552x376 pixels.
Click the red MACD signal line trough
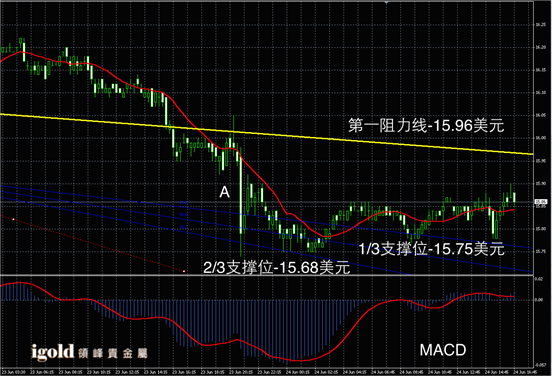(x=297, y=360)
